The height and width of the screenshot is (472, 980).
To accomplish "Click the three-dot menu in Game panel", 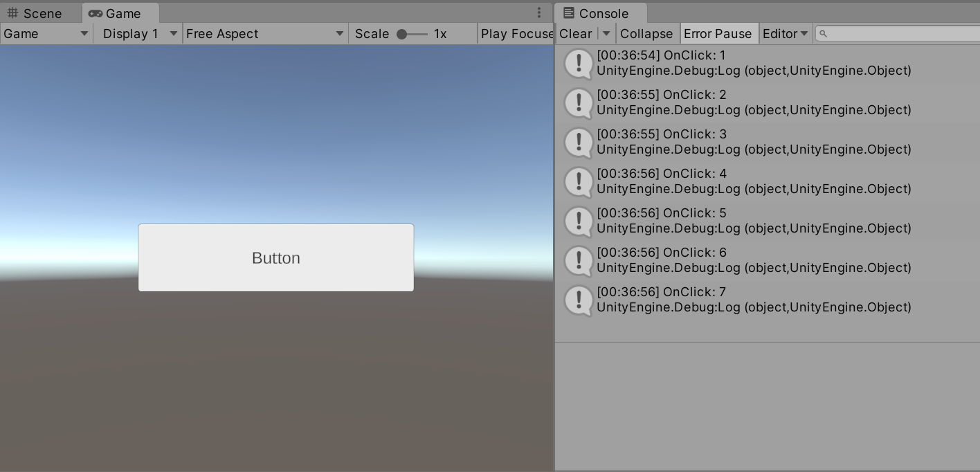I will point(539,13).
